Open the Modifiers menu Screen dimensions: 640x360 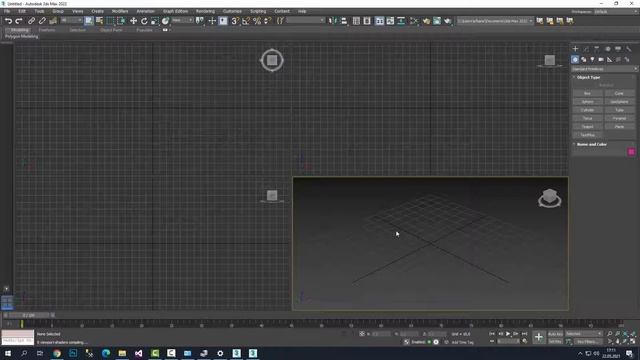click(120, 11)
